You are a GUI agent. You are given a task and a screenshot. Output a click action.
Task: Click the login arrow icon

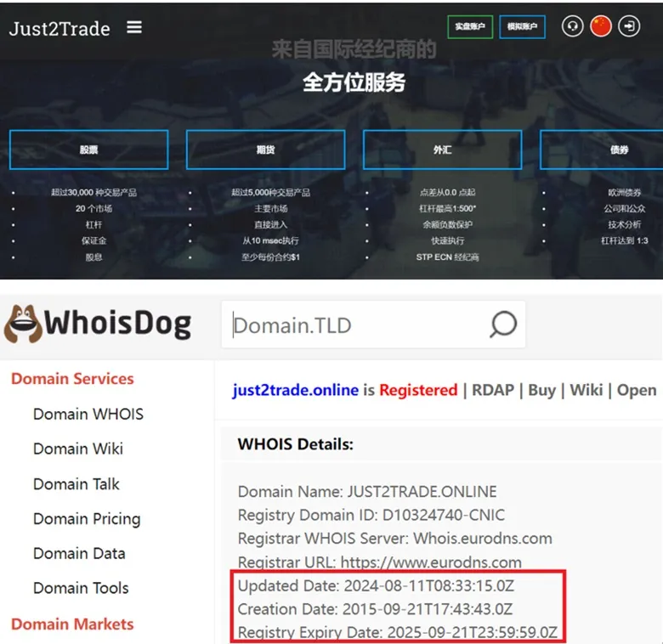(629, 26)
